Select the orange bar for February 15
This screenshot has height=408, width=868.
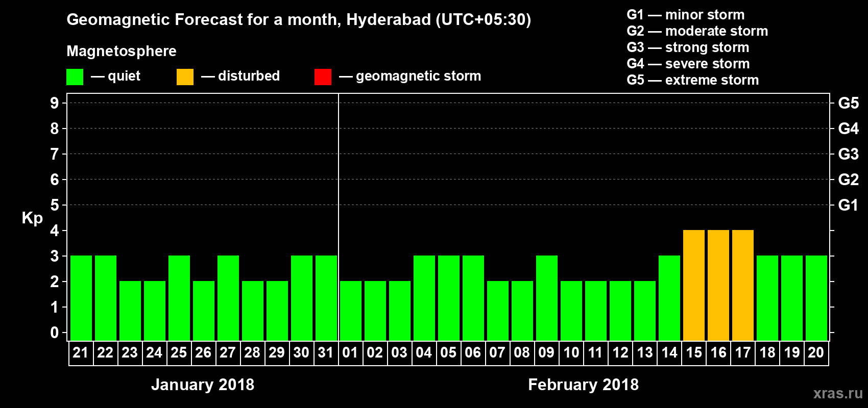click(x=694, y=285)
